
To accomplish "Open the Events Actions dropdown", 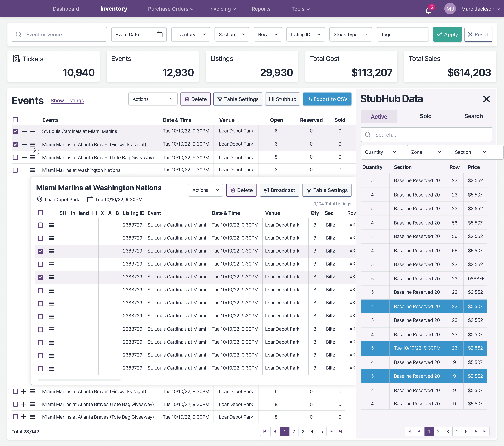I will pyautogui.click(x=153, y=99).
